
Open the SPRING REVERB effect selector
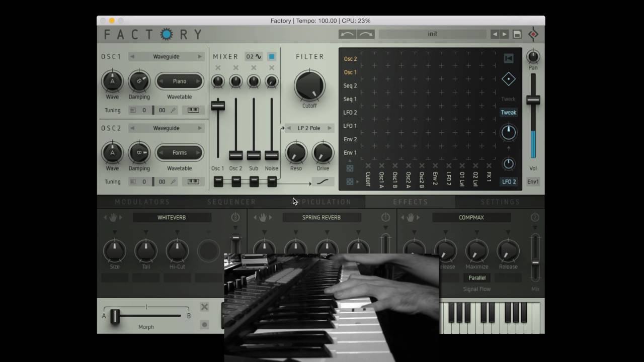pyautogui.click(x=321, y=217)
